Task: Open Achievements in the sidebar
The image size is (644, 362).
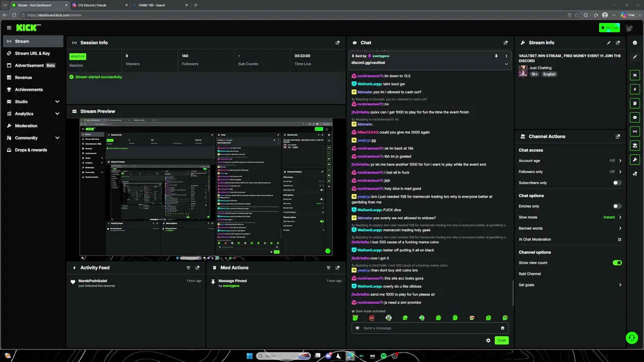Action: pyautogui.click(x=33, y=89)
